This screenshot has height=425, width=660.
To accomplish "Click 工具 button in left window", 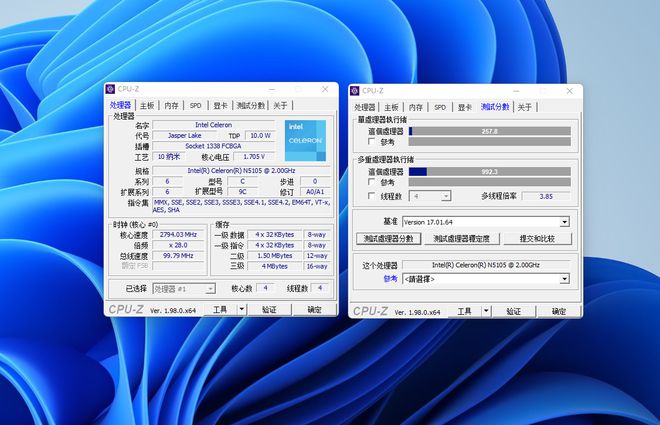I will [x=221, y=309].
